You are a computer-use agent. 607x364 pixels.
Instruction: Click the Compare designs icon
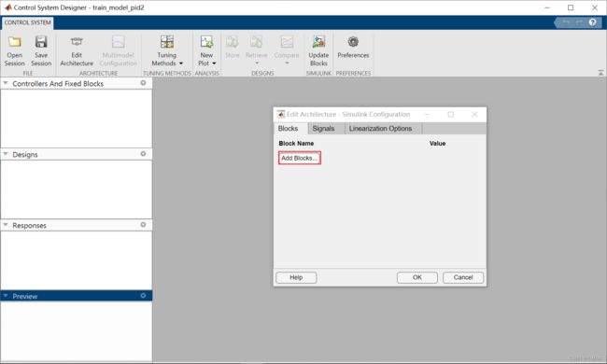(287, 42)
